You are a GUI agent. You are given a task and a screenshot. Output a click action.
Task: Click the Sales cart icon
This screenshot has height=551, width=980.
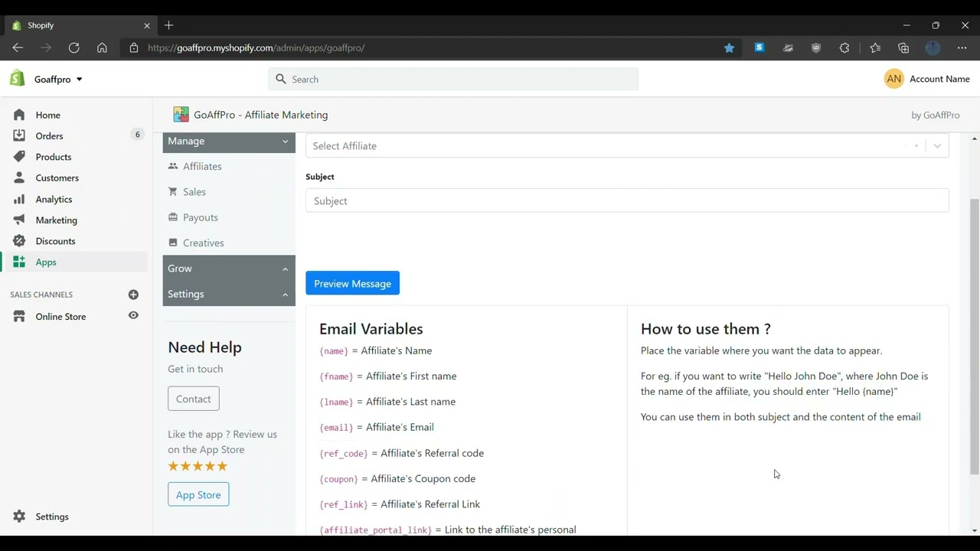click(x=173, y=191)
